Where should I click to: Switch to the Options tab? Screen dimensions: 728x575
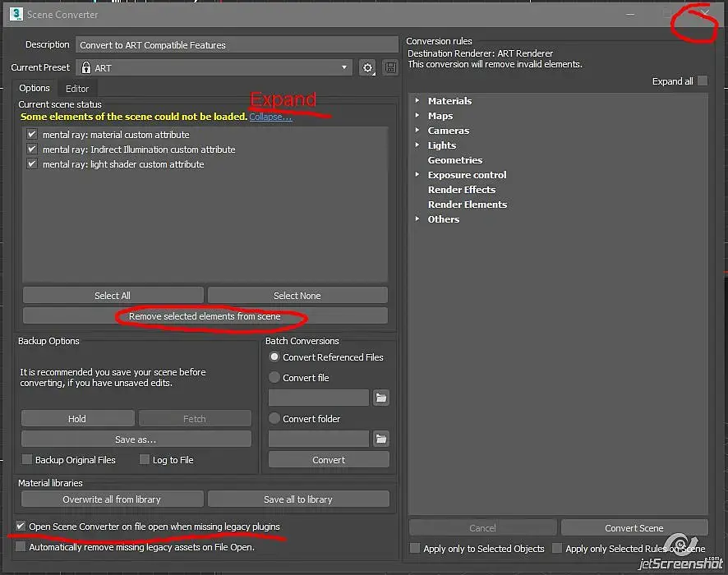(35, 88)
